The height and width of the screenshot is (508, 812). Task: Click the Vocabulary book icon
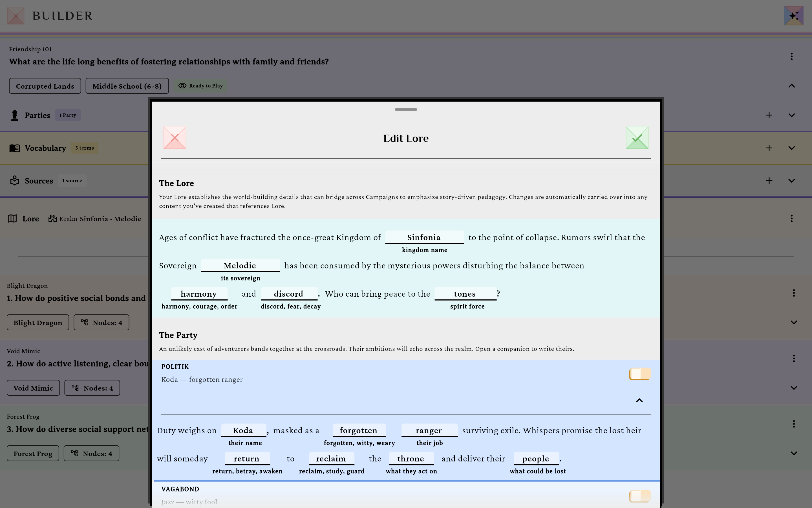click(x=14, y=148)
